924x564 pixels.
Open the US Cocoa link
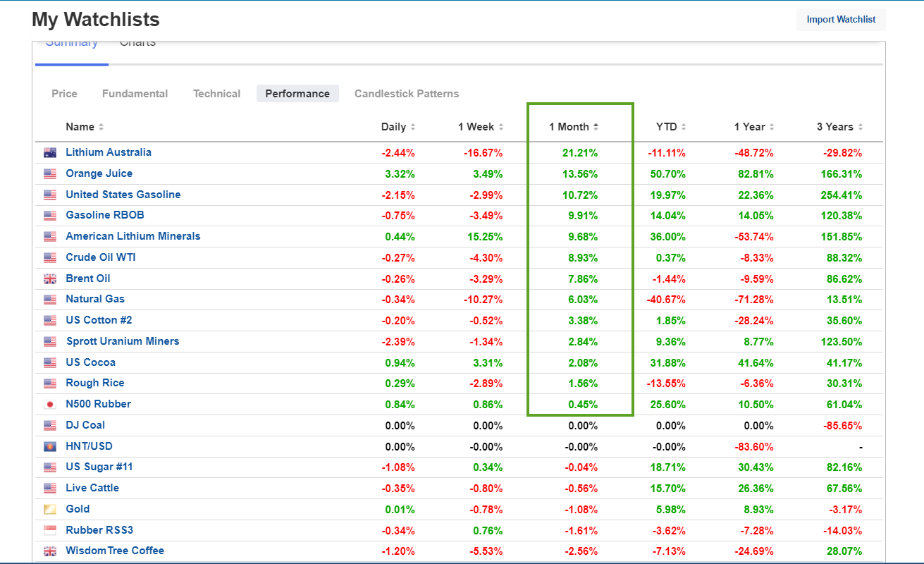coord(90,362)
